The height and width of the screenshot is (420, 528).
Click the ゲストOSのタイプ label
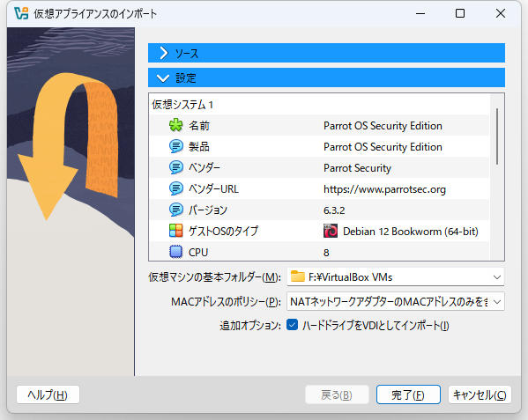tap(223, 231)
